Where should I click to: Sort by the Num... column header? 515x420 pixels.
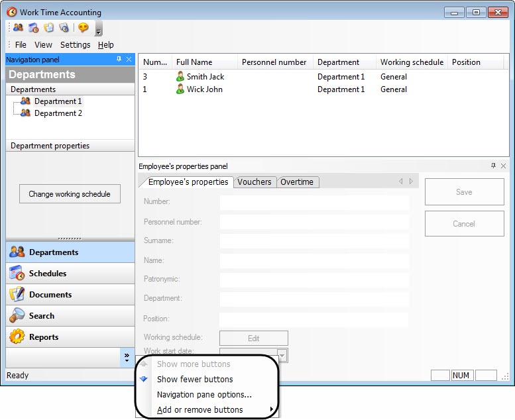click(155, 62)
